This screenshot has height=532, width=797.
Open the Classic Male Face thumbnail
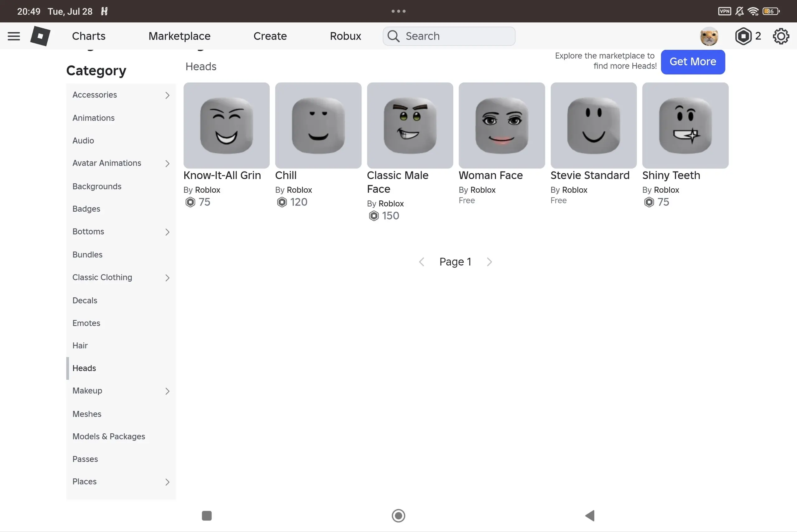pos(410,125)
